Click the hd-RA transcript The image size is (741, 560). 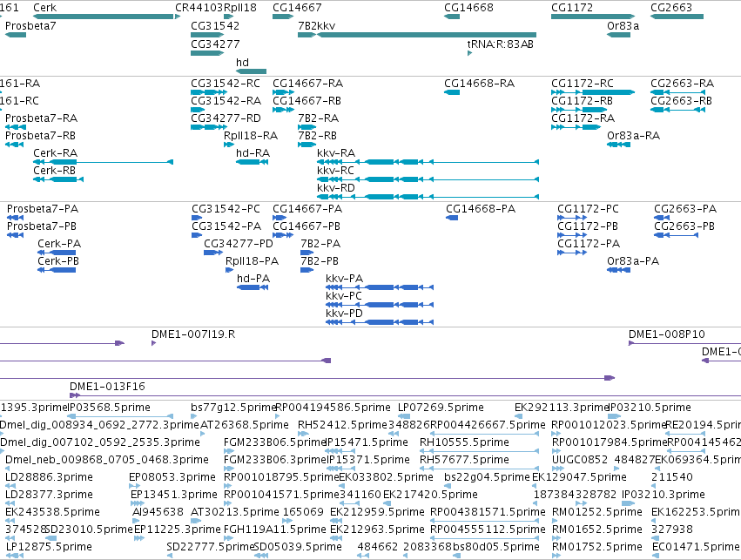[x=252, y=162]
